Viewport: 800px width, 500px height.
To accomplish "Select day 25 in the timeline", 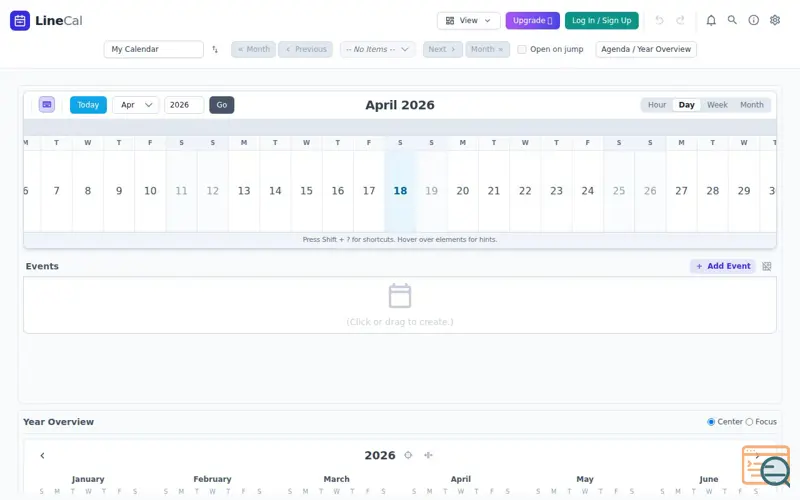I will coord(619,191).
